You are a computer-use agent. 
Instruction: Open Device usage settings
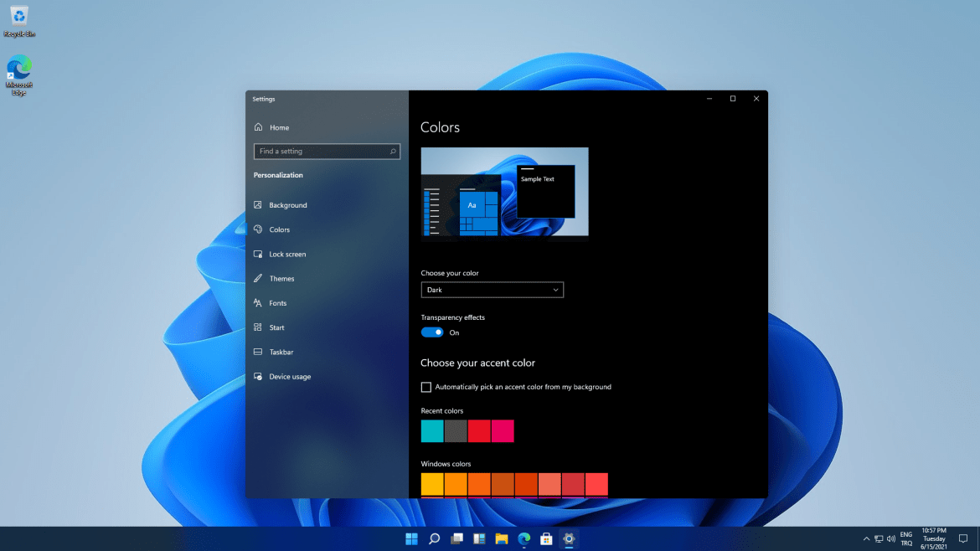(x=290, y=376)
